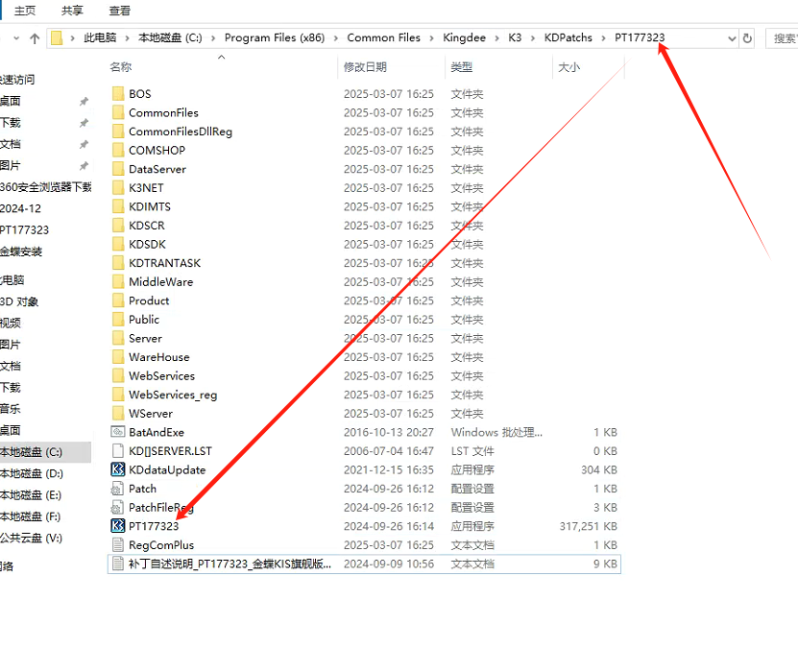798x672 pixels.
Task: Open 本地磁盘 (E:) in sidebar
Action: [31, 495]
